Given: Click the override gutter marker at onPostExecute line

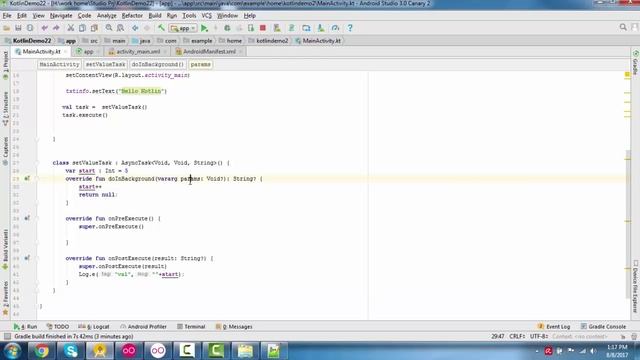Looking at the screenshot, I should click(x=27, y=258).
